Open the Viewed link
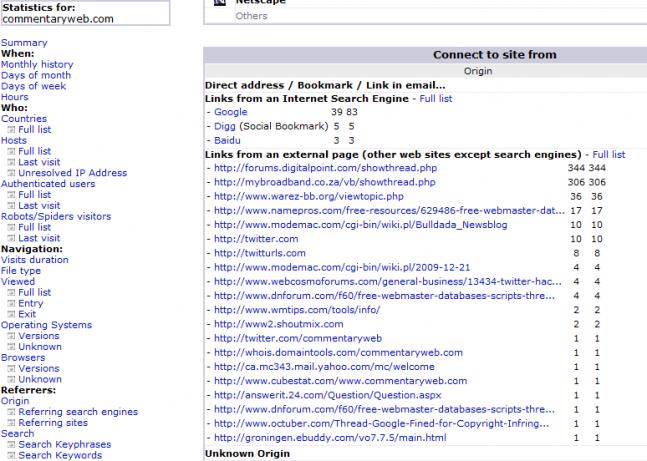The image size is (647, 461). coord(18,281)
